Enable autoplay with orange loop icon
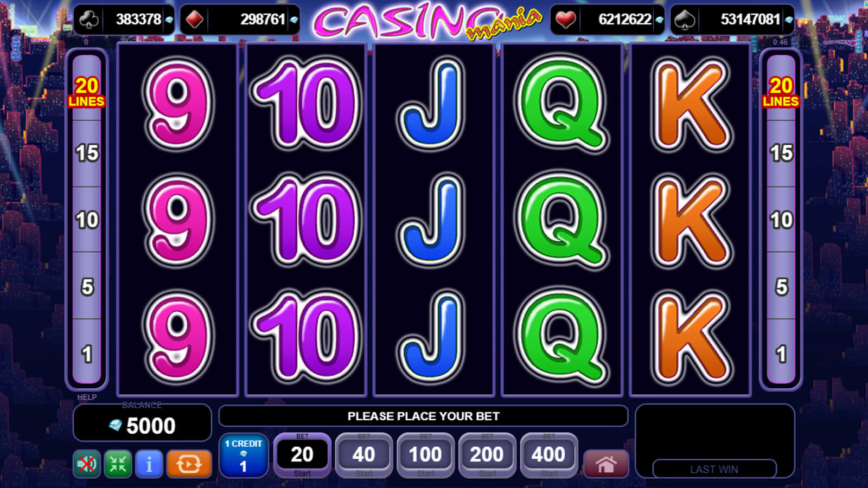The width and height of the screenshot is (868, 488). pyautogui.click(x=189, y=464)
